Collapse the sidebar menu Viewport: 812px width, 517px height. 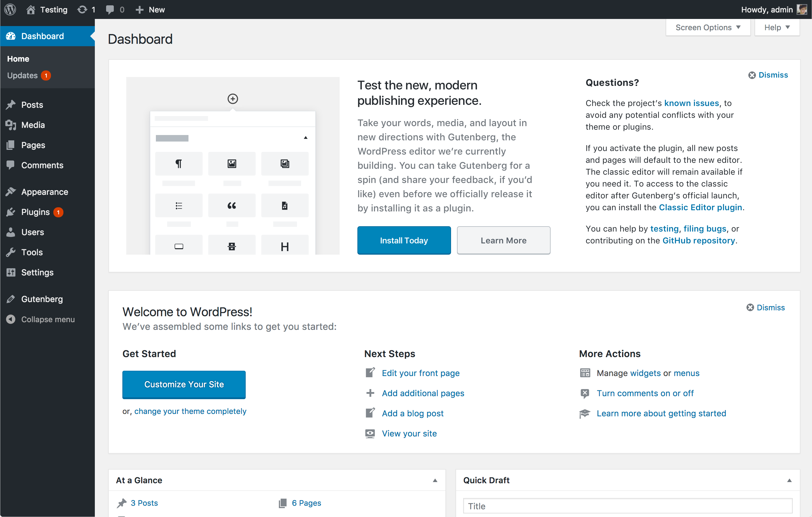tap(41, 319)
